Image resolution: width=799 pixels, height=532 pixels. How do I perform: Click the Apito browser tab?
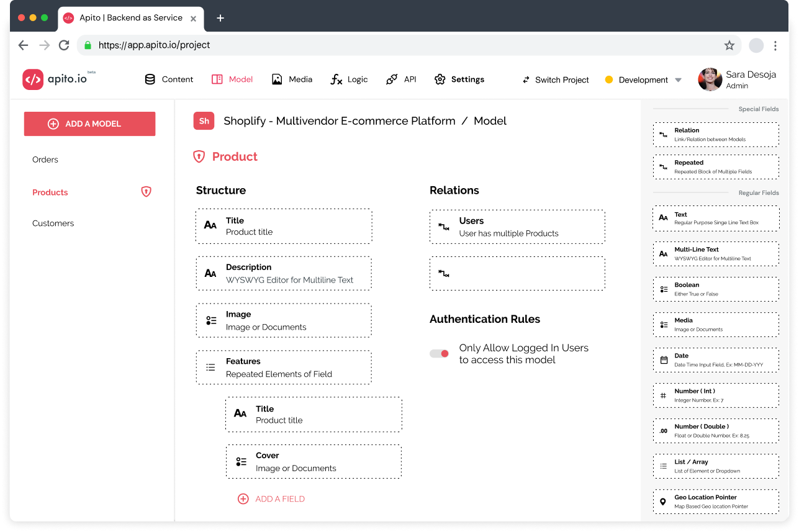click(130, 18)
